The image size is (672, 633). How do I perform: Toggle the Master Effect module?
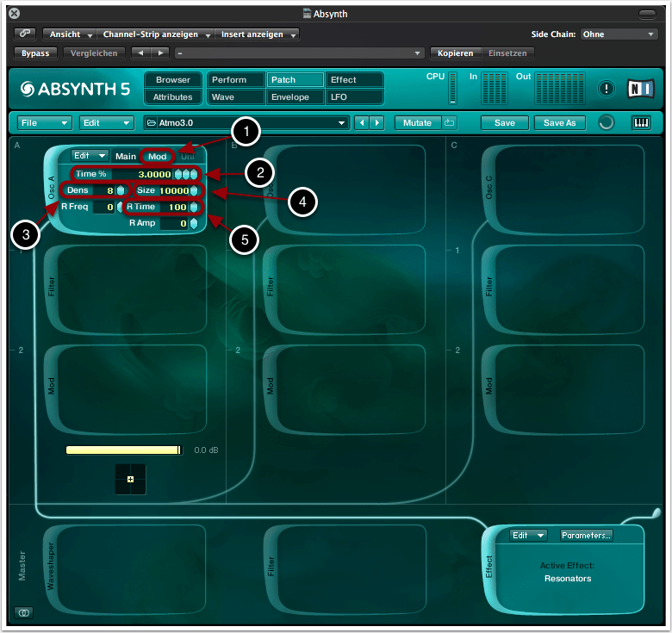point(491,565)
